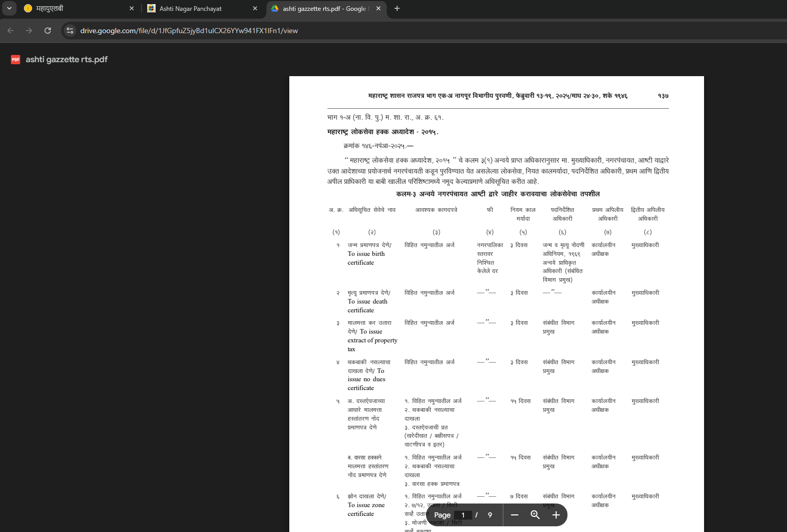Open the tab search dropdown arrow
Image resolution: width=787 pixels, height=532 pixels.
pos(9,8)
